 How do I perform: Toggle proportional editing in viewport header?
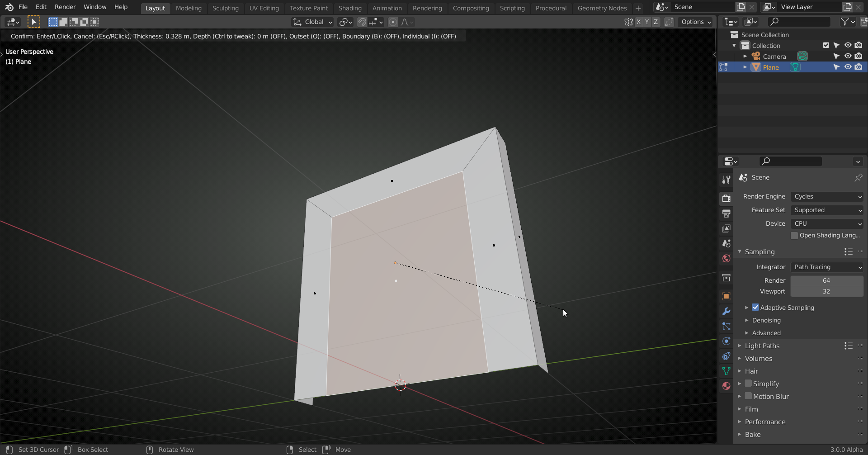[393, 22]
